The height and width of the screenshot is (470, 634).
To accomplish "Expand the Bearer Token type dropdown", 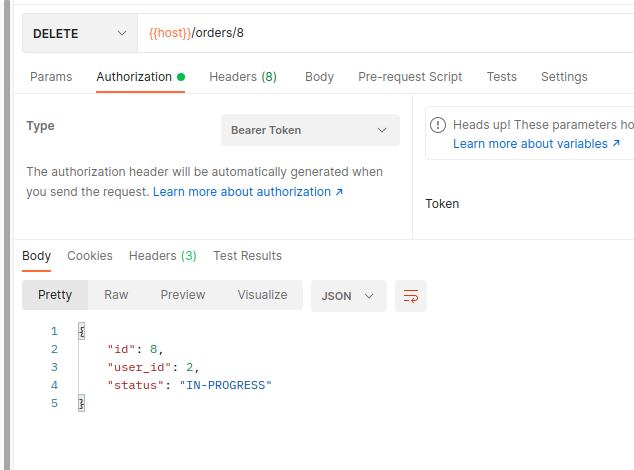I will pos(310,130).
